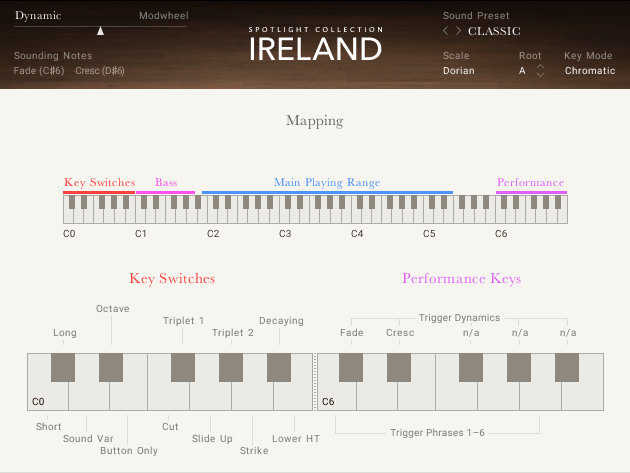Increase Root note with up arrow
This screenshot has width=630, height=473.
[x=540, y=66]
